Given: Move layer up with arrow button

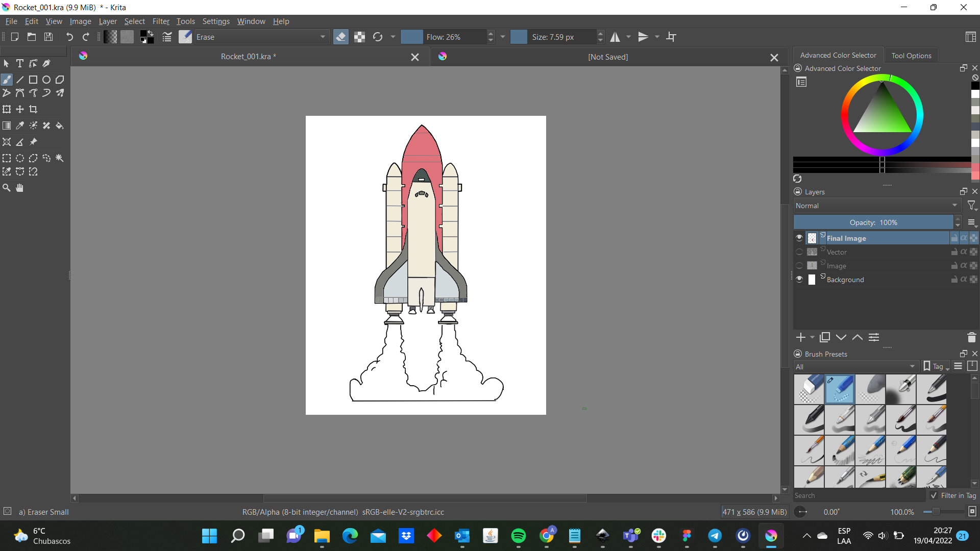Looking at the screenshot, I should click(857, 337).
